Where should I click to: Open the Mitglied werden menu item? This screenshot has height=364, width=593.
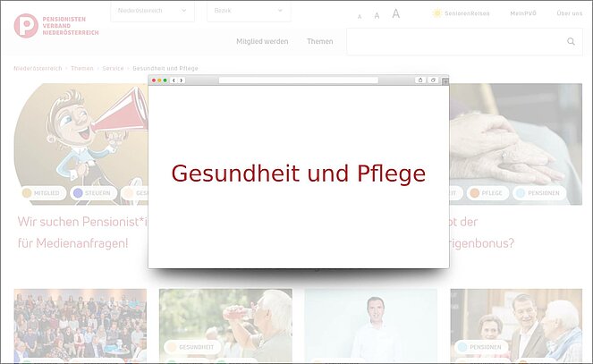261,42
